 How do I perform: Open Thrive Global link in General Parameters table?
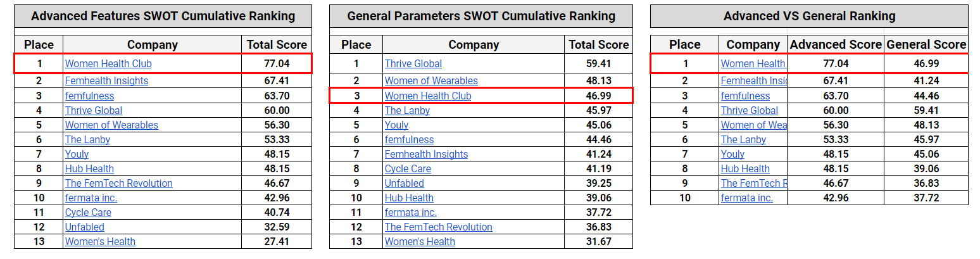(x=413, y=63)
